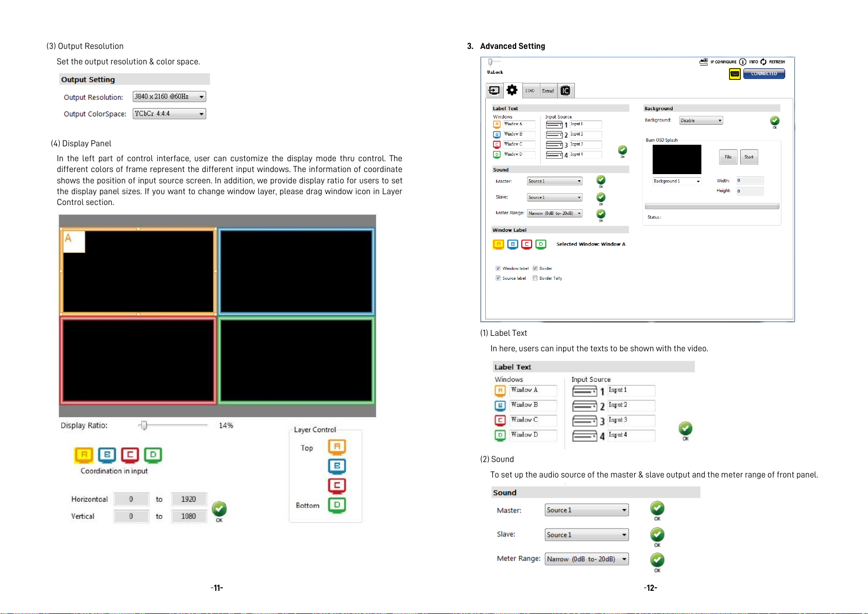Click the Horizontal start value field
The width and height of the screenshot is (868, 614).
click(131, 499)
